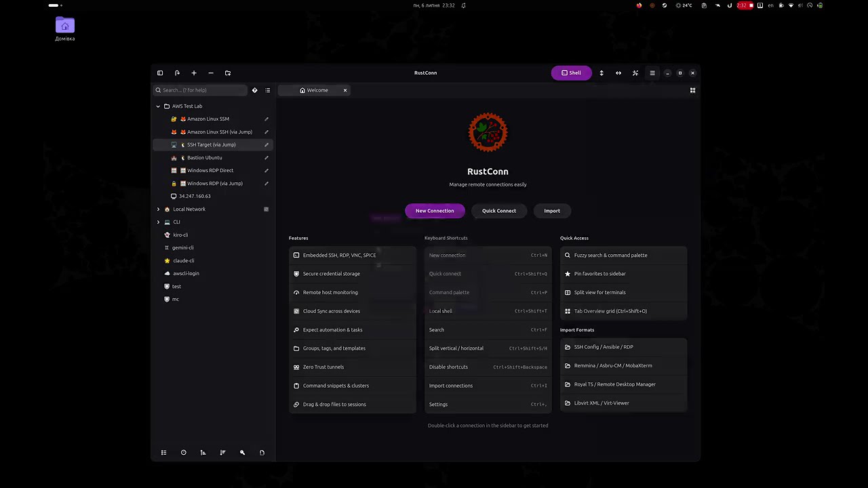Click the new folder group icon in header
Screen dimensions: 868x488
tap(228, 73)
